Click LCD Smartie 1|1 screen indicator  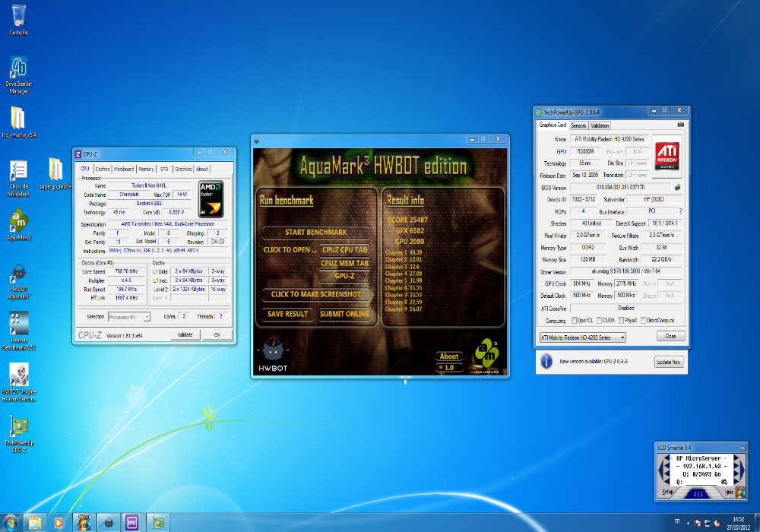(698, 494)
